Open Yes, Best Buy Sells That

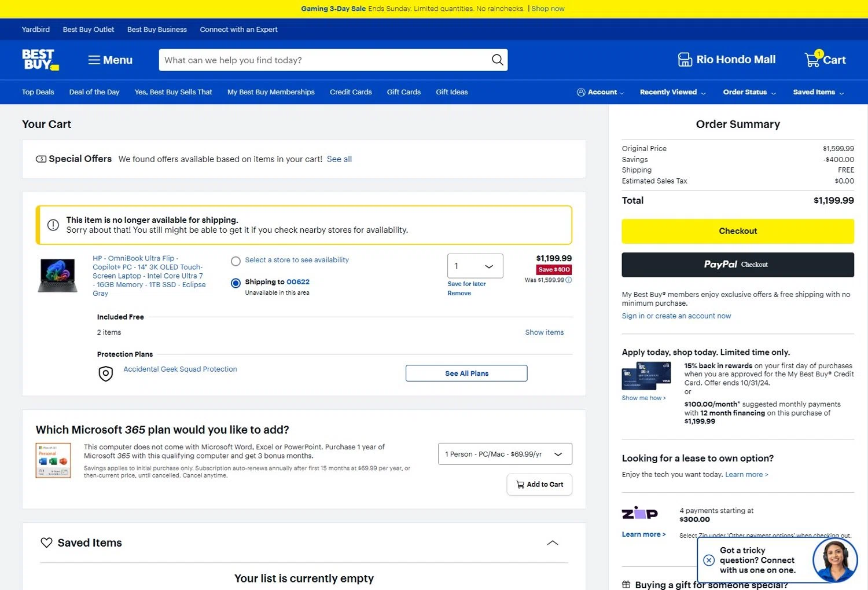click(x=173, y=92)
